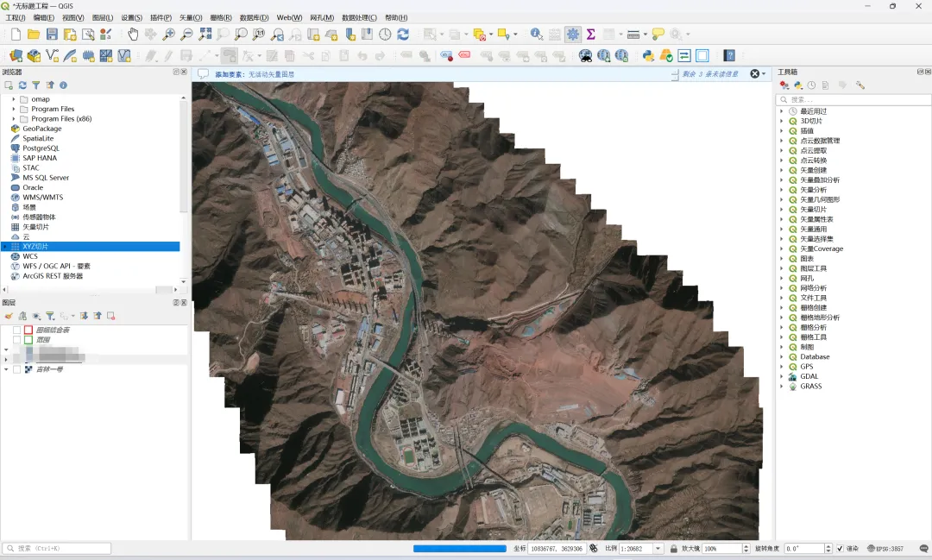The height and width of the screenshot is (560, 932).
Task: Click Open Layer Styling paintbrush in Layers panel
Action: pyautogui.click(x=9, y=317)
